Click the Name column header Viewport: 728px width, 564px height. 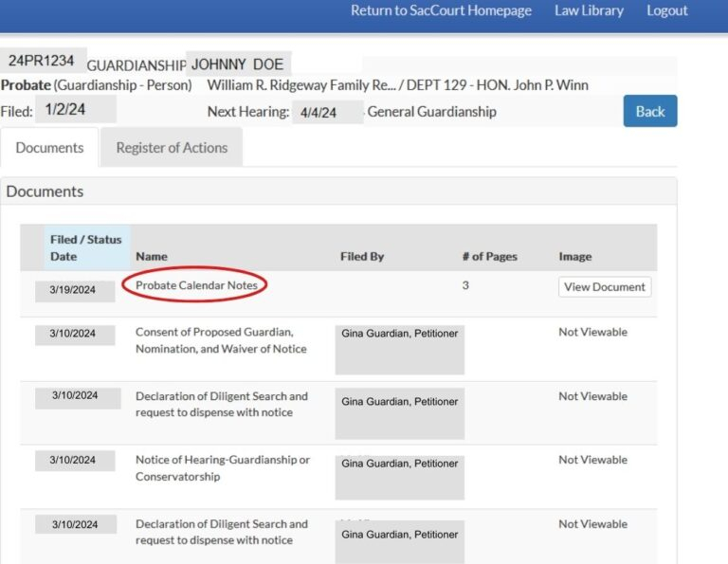click(x=152, y=256)
